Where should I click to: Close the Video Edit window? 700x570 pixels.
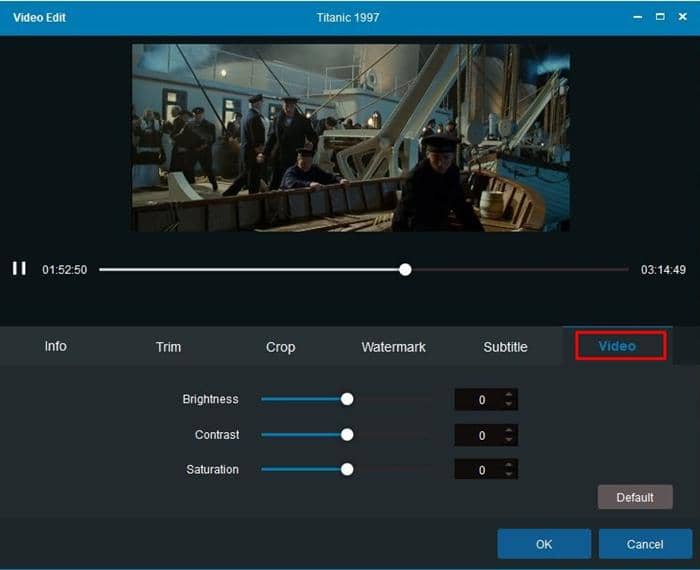click(682, 17)
